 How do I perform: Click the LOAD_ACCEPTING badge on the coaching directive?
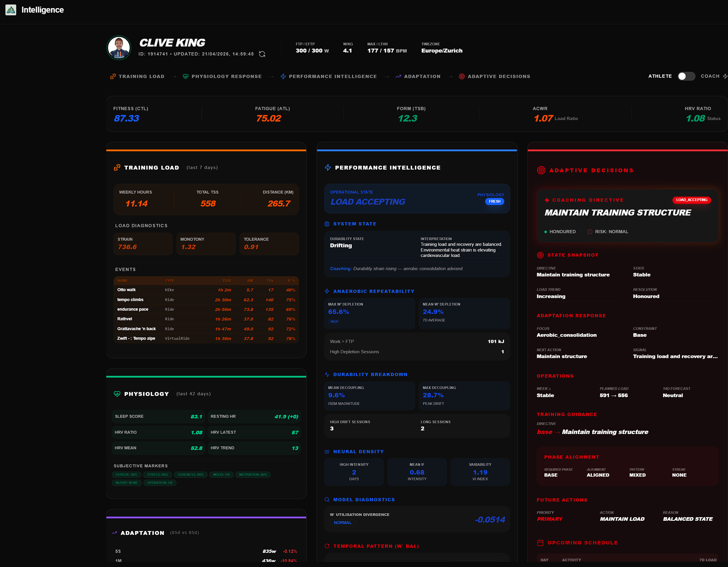tap(692, 200)
